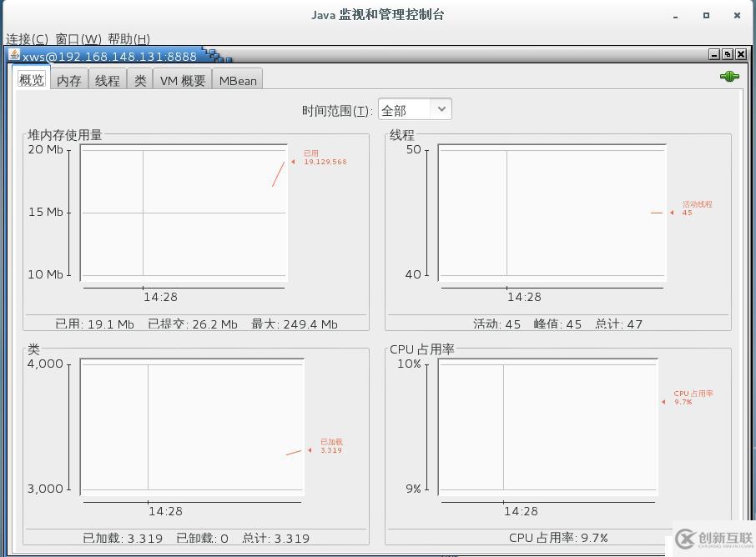Switch to the 线程 tab
756x557 pixels.
107,81
